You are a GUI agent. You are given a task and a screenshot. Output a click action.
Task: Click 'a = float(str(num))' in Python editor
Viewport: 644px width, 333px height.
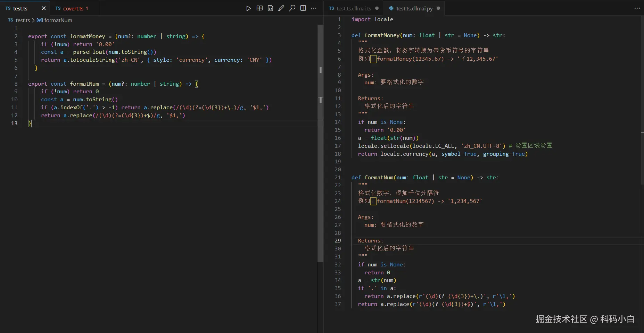coord(388,138)
